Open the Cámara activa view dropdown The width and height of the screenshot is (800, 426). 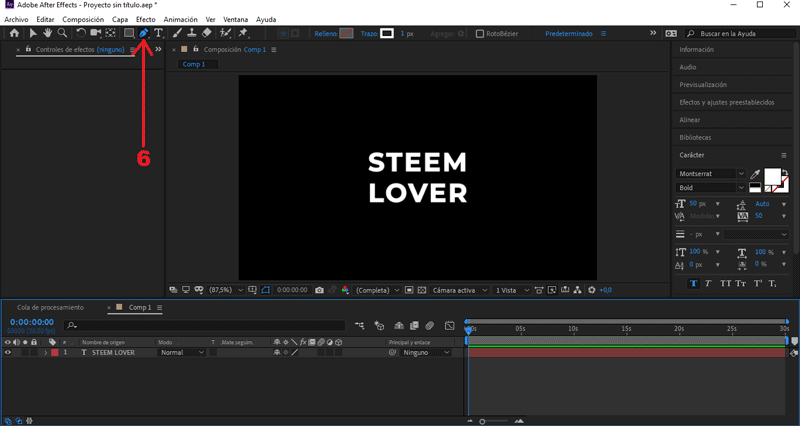point(456,290)
